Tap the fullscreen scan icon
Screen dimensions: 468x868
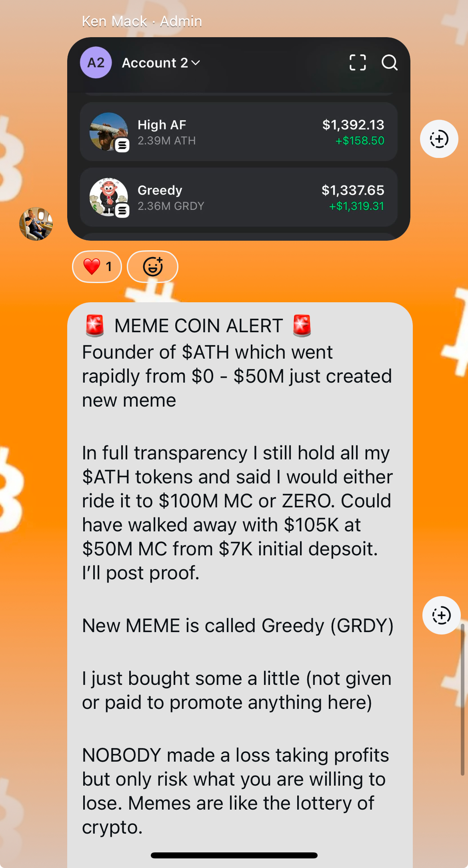tap(358, 62)
